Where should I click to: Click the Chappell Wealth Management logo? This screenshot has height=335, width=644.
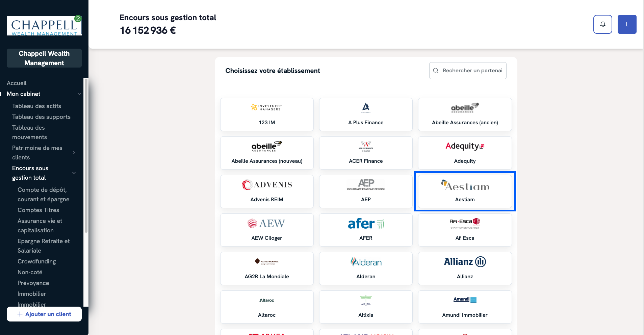[x=44, y=26]
